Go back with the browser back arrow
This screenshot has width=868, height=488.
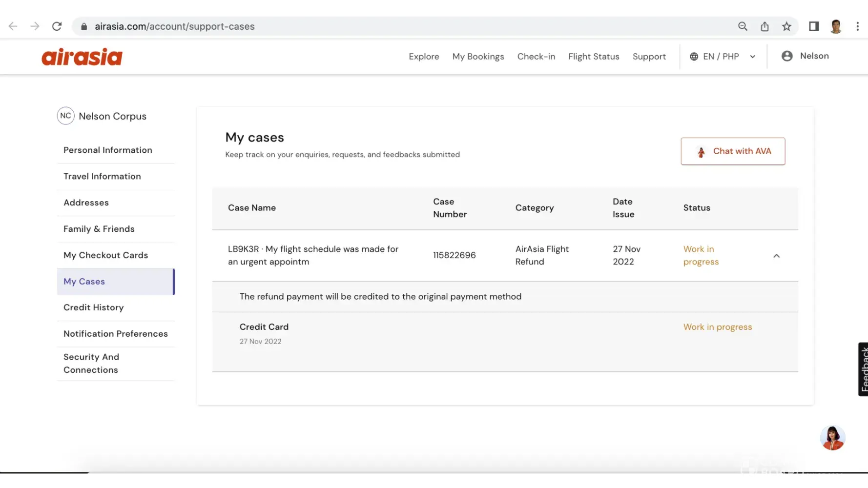(x=13, y=26)
